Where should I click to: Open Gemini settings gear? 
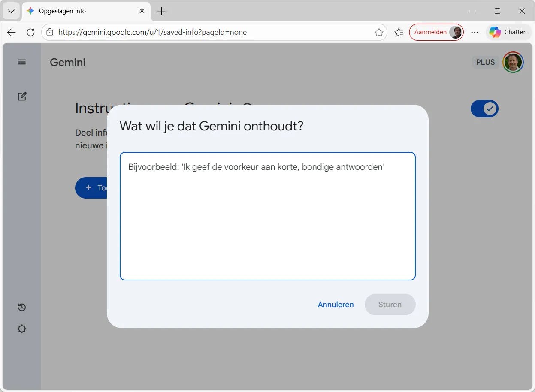pyautogui.click(x=22, y=329)
